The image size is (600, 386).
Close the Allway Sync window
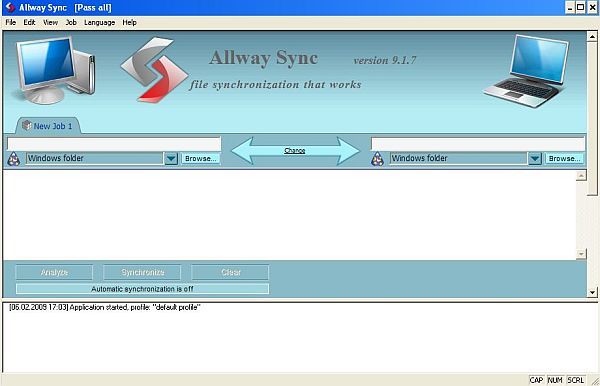[x=592, y=8]
